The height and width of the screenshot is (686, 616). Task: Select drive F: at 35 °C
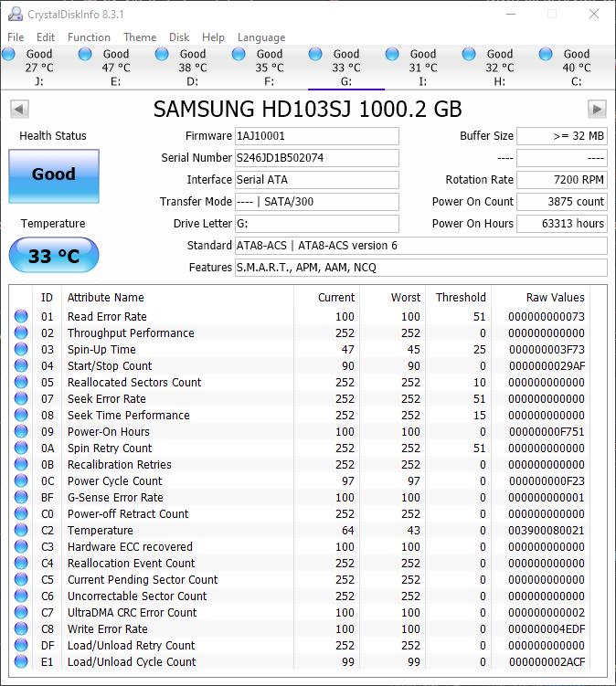(x=270, y=68)
